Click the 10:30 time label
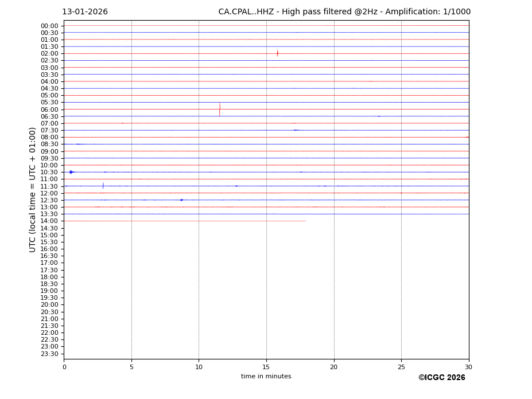This screenshot has width=532, height=399. coord(49,172)
